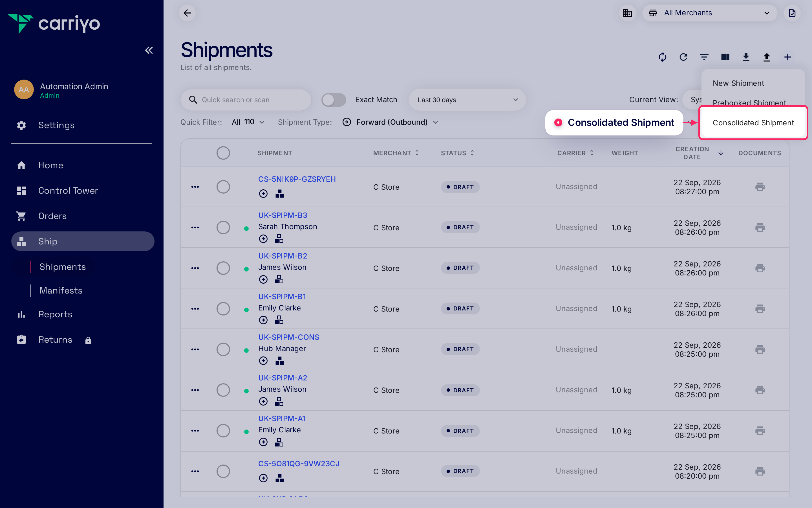Image resolution: width=812 pixels, height=508 pixels.
Task: Open Shipment Type Forward (Outbound) dropdown
Action: click(390, 122)
